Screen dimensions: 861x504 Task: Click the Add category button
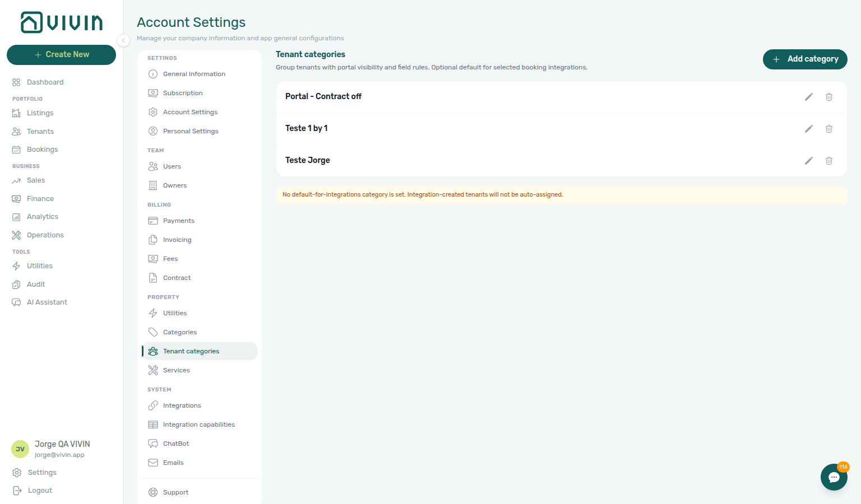point(805,59)
